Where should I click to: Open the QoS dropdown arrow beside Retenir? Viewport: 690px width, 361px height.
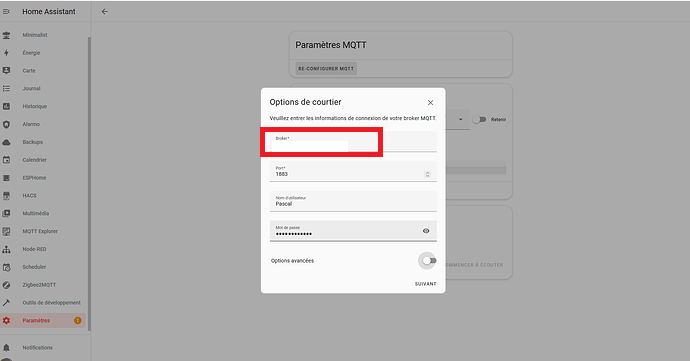point(460,119)
